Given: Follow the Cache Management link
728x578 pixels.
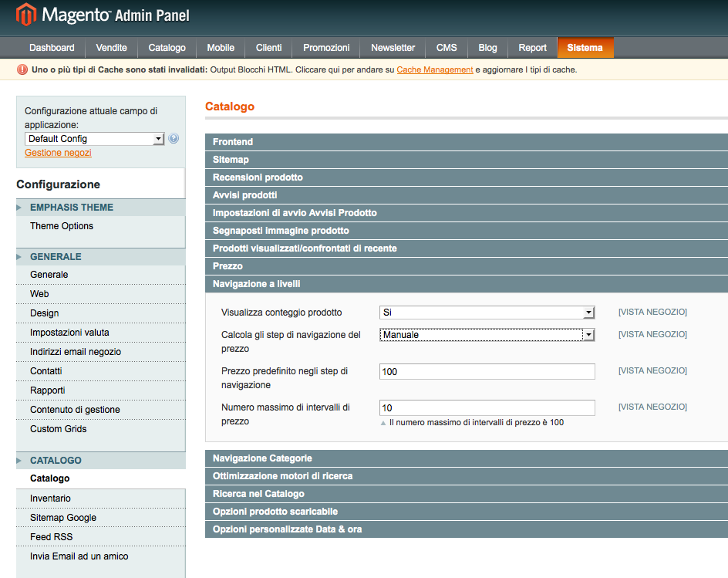Looking at the screenshot, I should (x=434, y=69).
